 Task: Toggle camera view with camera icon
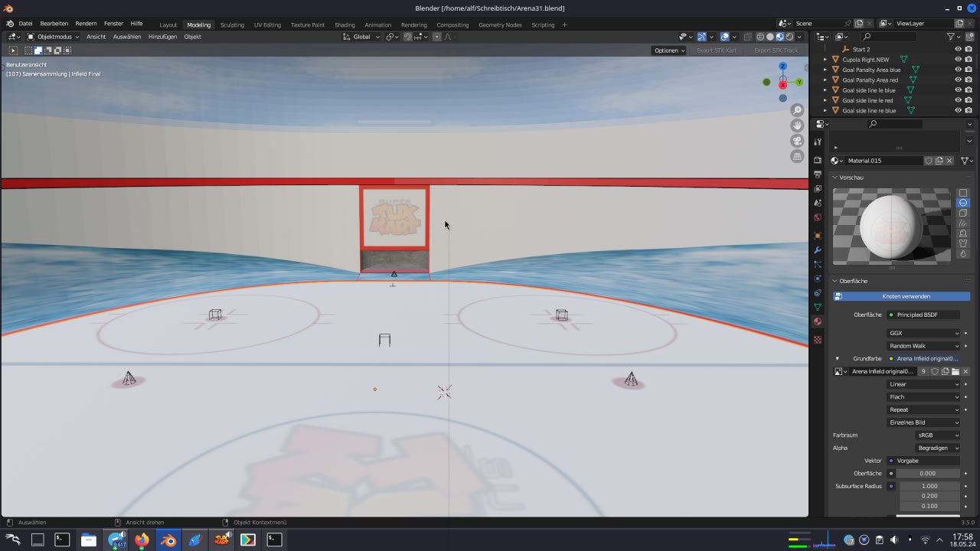[x=797, y=141]
